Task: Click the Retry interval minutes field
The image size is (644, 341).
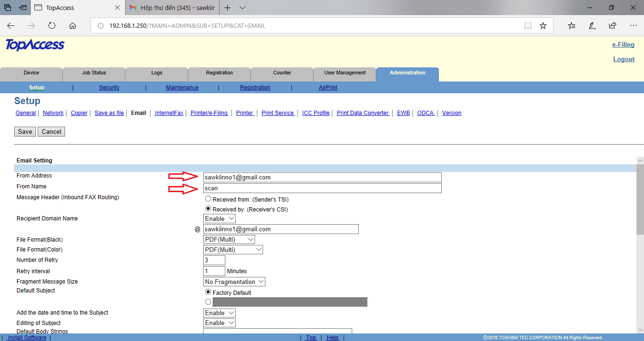Action: pyautogui.click(x=214, y=271)
